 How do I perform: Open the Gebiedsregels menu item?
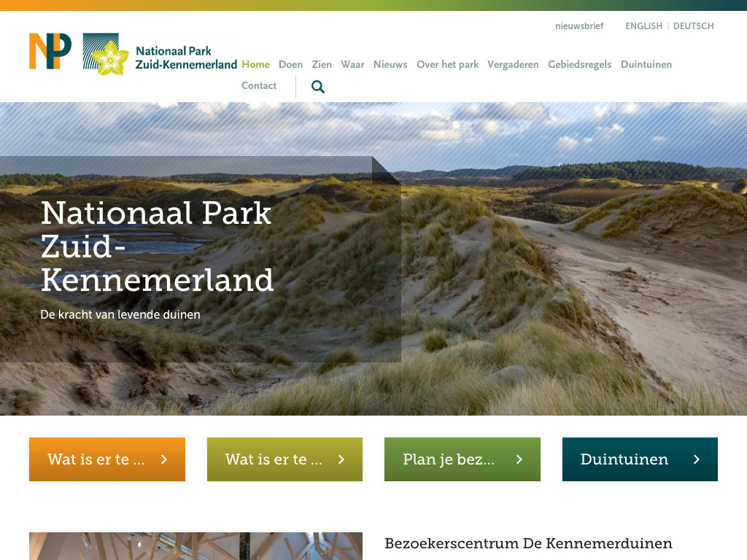(579, 64)
